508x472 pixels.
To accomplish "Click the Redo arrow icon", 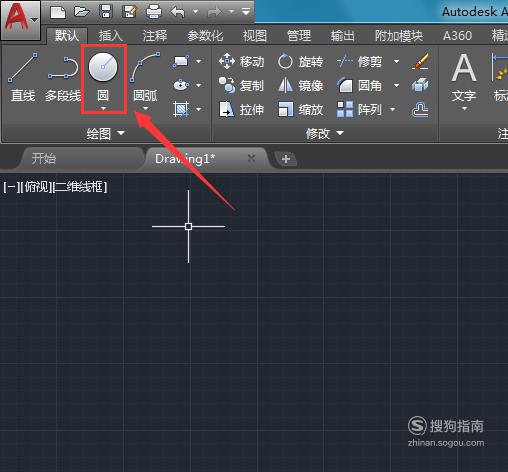I will (215, 12).
